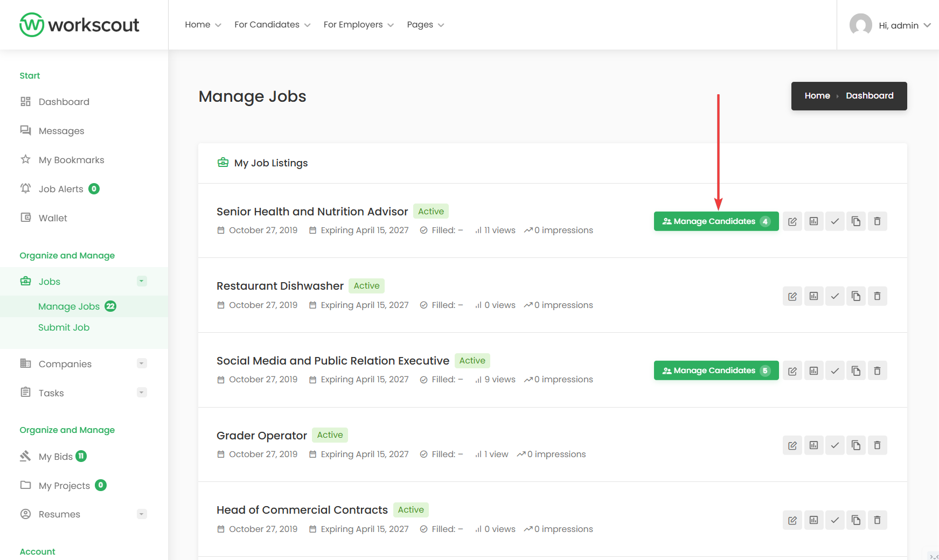
Task: Open My Bids in the sidebar
Action: tap(55, 457)
